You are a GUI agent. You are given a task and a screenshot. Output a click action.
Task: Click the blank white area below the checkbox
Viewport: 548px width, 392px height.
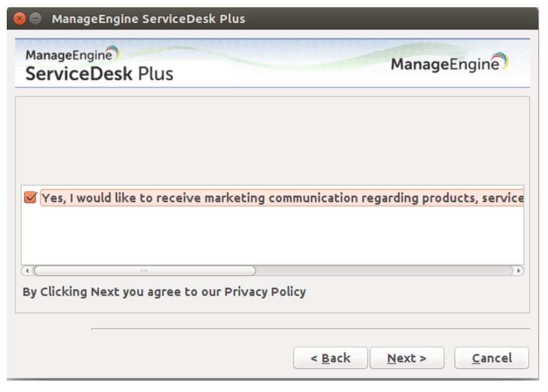pyautogui.click(x=272, y=236)
